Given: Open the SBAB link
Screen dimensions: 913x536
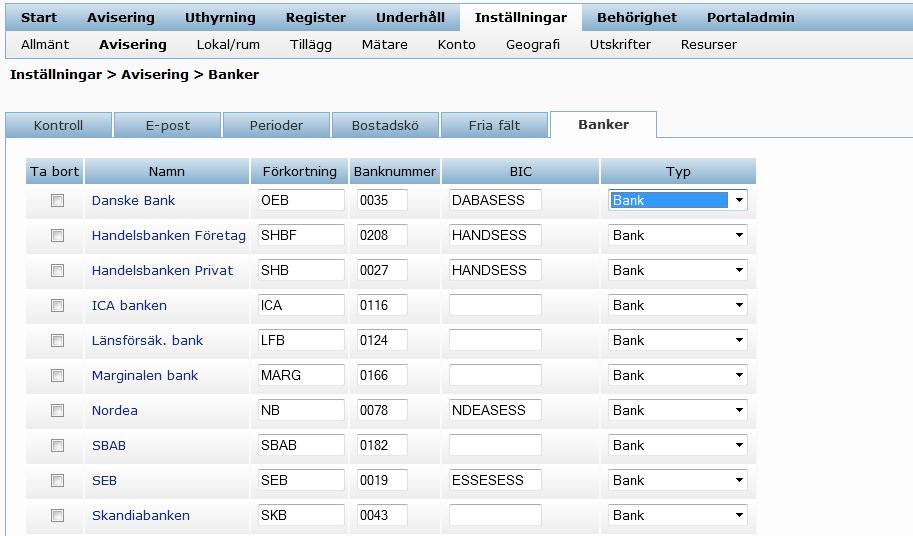Looking at the screenshot, I should point(109,445).
